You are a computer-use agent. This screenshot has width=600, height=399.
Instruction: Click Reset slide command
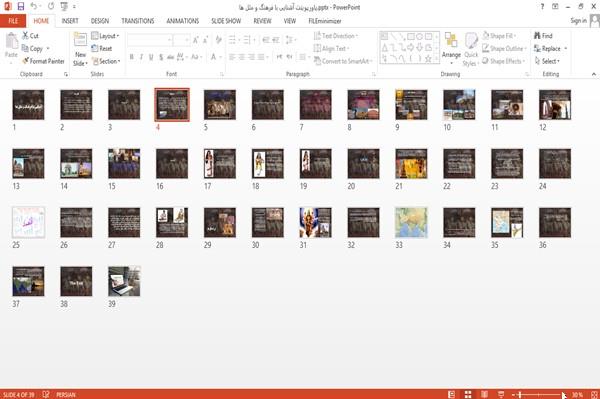[x=101, y=48]
